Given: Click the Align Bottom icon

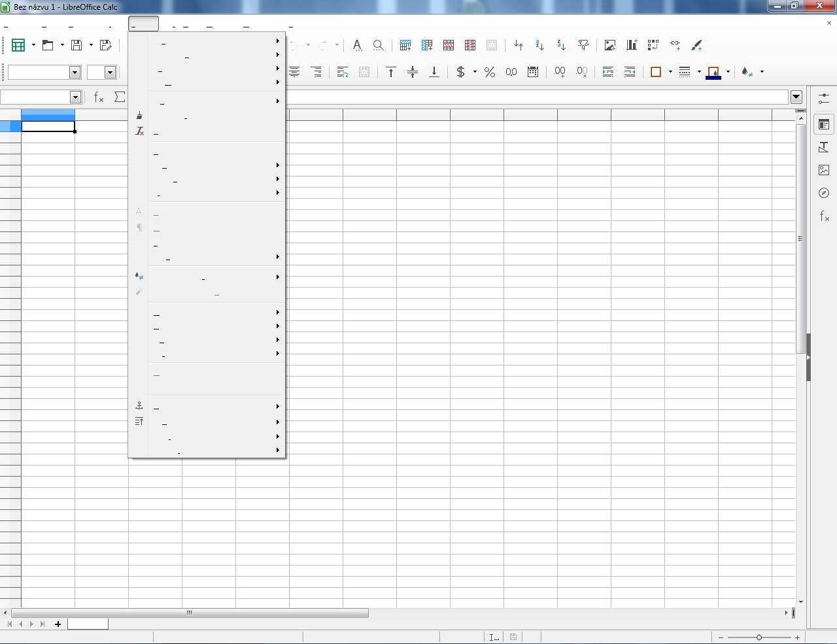Looking at the screenshot, I should coord(434,72).
